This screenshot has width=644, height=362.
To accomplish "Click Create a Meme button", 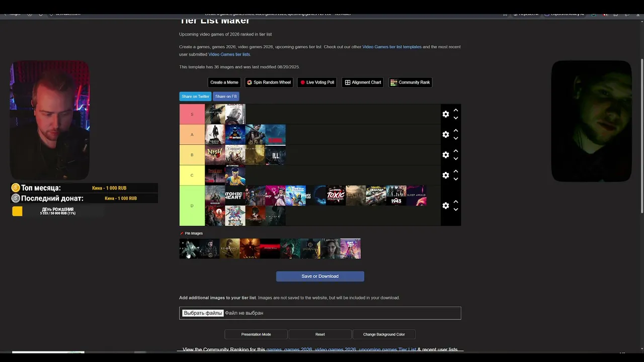I will click(224, 82).
